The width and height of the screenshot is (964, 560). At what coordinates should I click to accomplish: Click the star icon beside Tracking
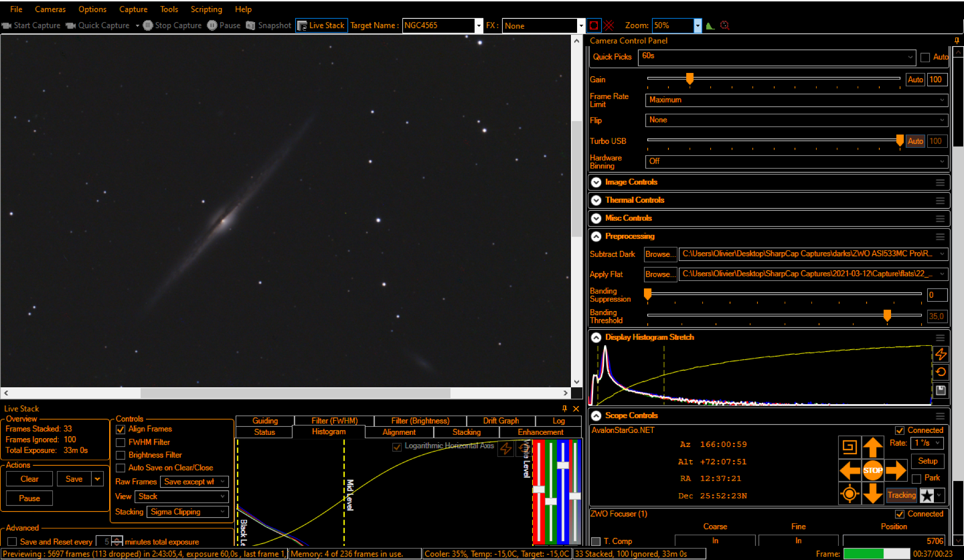tap(927, 495)
